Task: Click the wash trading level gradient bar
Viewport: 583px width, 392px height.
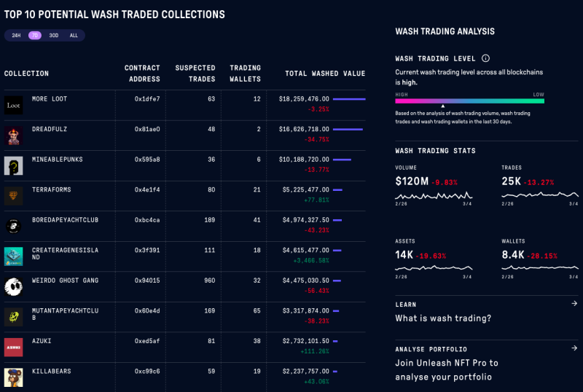Action: pyautogui.click(x=469, y=101)
